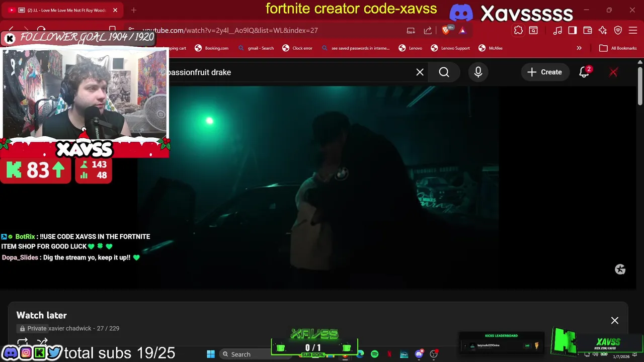Click the address bar URL
The width and height of the screenshot is (644, 362).
click(230, 30)
